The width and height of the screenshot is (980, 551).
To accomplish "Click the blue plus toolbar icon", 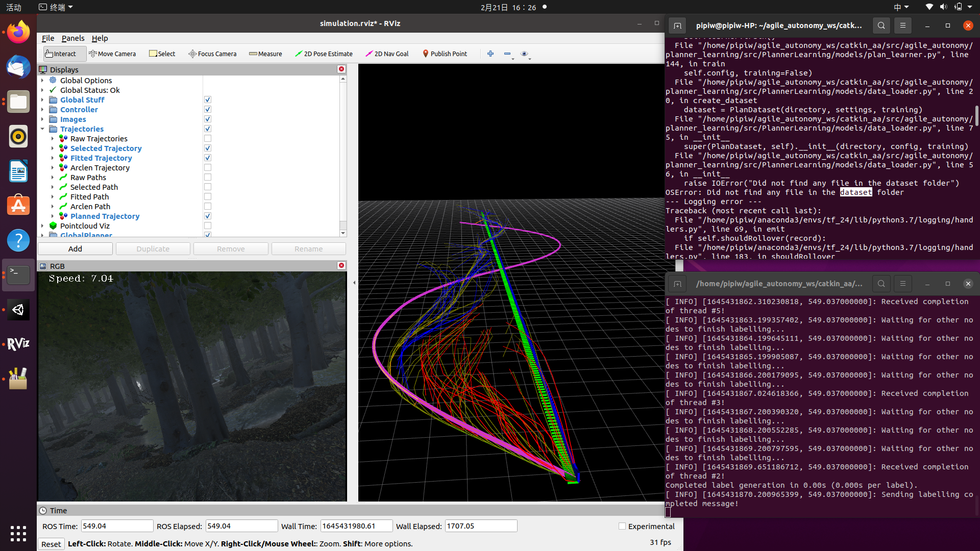I will click(x=491, y=54).
